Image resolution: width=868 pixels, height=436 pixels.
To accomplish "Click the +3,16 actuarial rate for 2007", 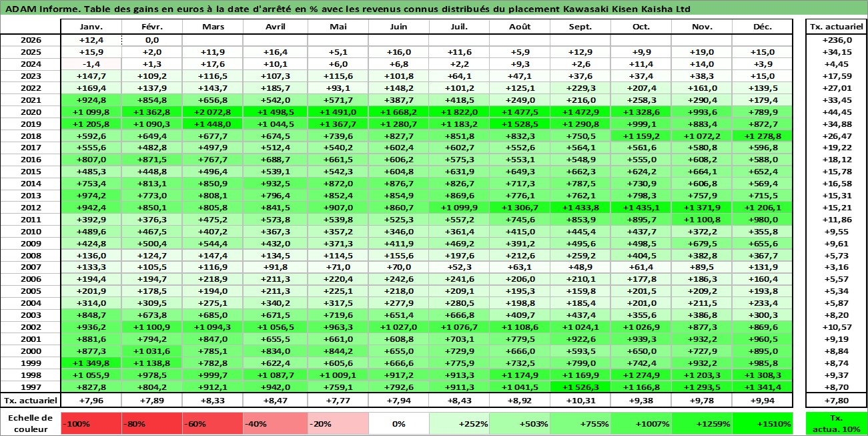I will click(836, 268).
